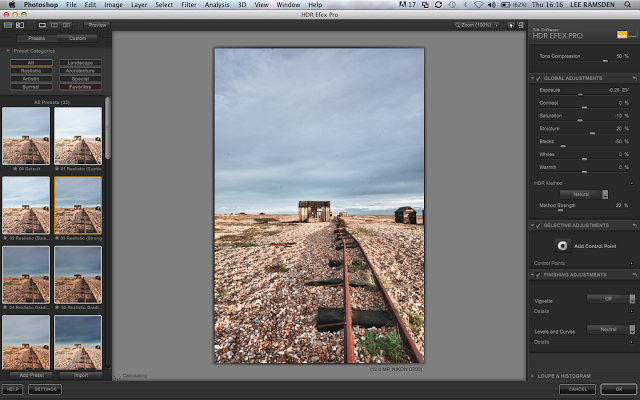Open the Layer menu
Screen dimensions: 640x400
point(139,4)
